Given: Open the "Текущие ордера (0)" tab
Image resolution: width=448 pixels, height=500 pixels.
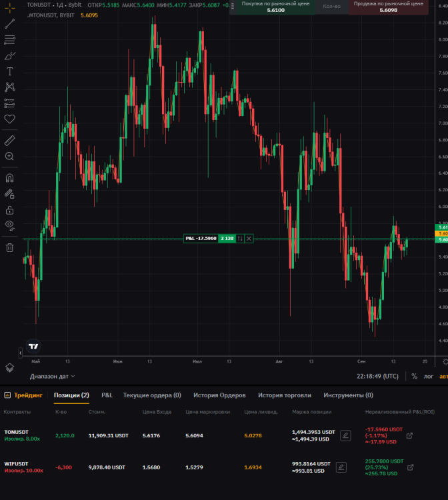Looking at the screenshot, I should click(152, 395).
